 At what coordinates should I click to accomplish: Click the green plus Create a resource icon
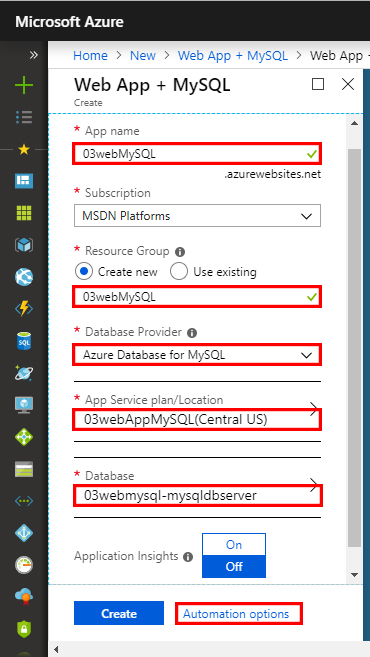pos(24,86)
